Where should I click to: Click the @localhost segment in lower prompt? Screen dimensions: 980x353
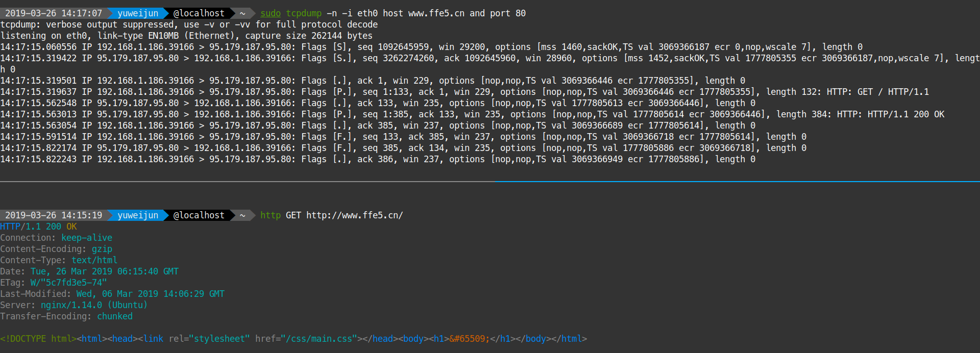199,215
